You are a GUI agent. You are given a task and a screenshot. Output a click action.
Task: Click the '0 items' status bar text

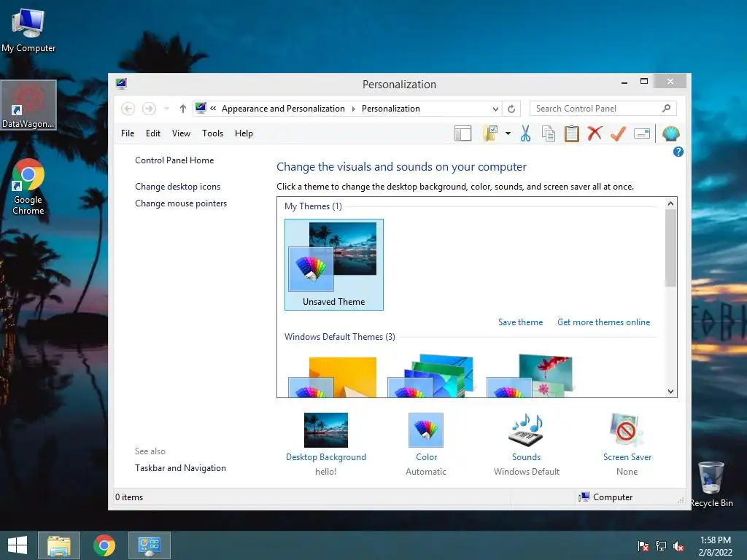(129, 497)
